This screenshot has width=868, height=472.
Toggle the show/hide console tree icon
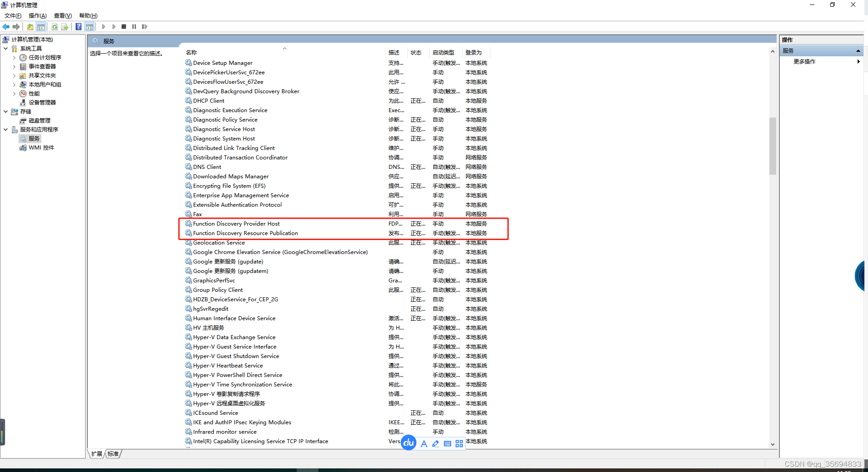(41, 27)
